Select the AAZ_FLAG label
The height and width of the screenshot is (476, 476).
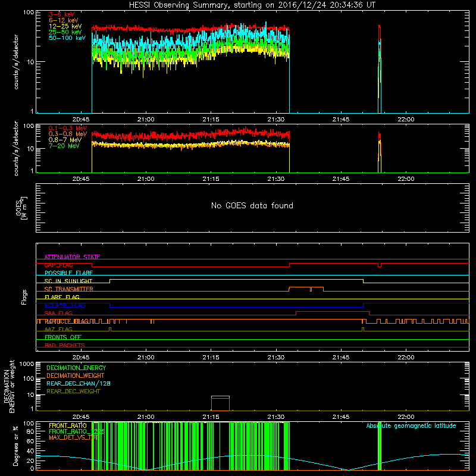point(58,329)
